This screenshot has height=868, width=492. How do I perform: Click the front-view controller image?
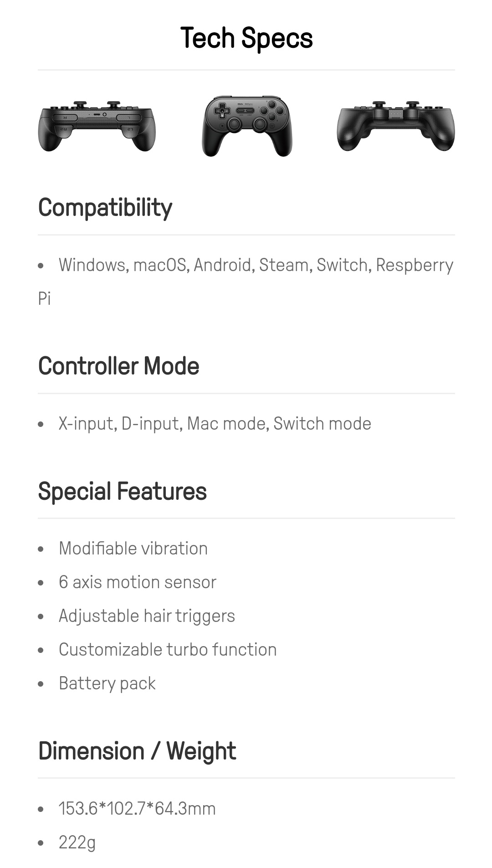click(x=247, y=126)
